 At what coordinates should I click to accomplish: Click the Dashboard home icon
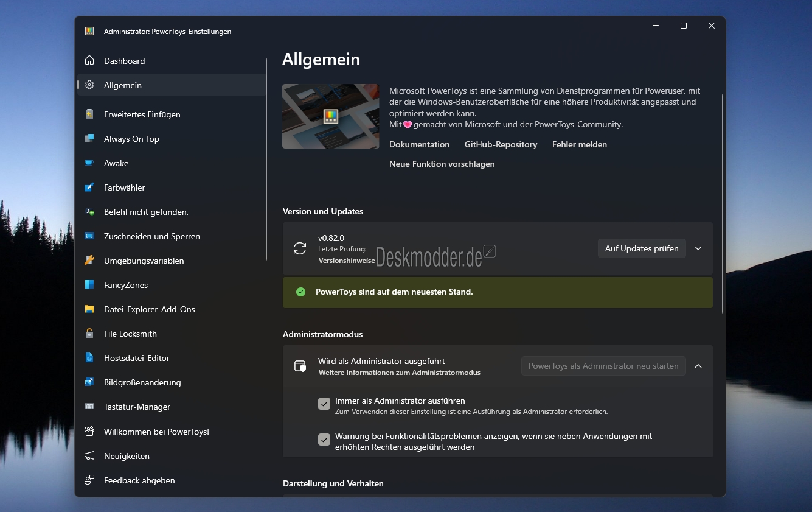point(89,61)
